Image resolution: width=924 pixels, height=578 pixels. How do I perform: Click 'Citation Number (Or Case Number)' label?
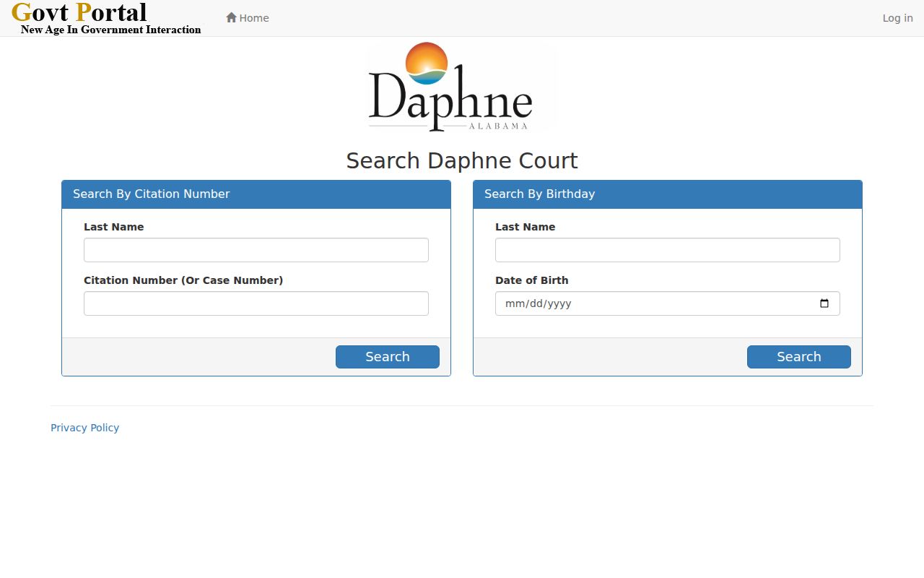click(x=183, y=280)
